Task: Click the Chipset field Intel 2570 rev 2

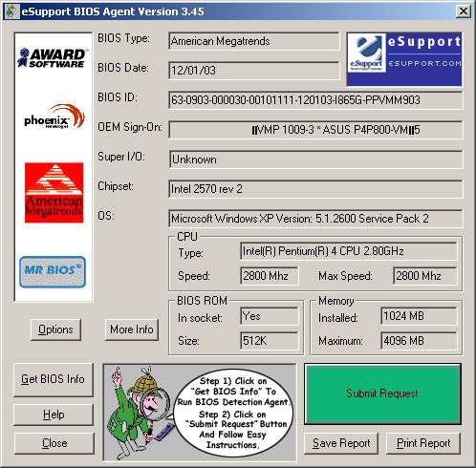Action: [315, 189]
